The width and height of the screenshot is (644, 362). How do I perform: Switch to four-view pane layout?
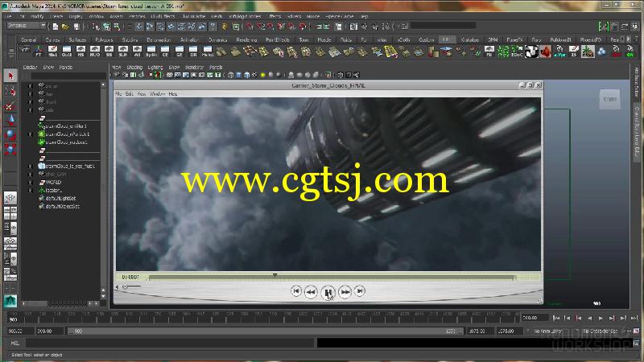coord(10,212)
